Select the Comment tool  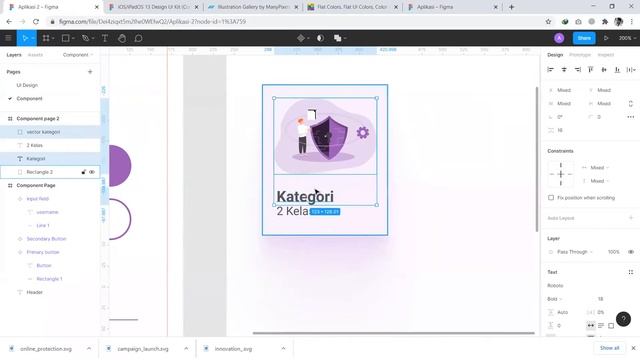[138, 38]
